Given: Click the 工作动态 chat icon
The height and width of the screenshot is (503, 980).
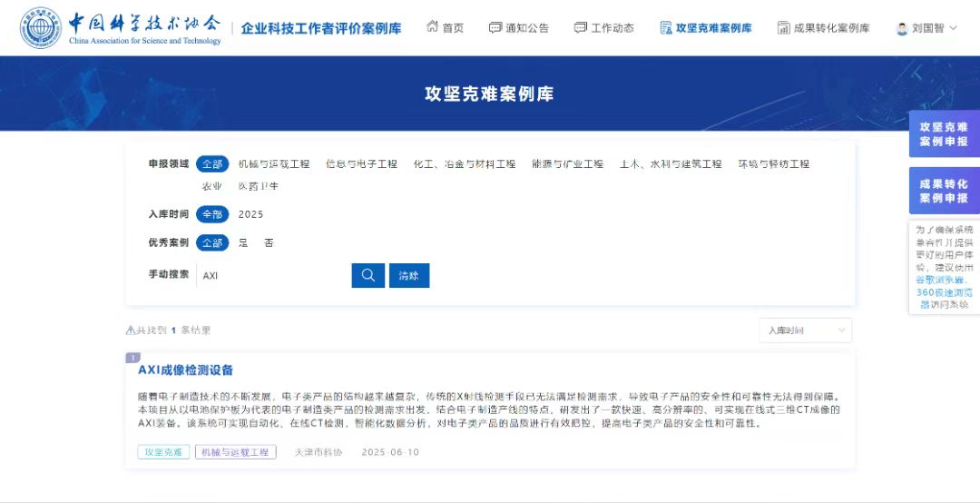Looking at the screenshot, I should (581, 28).
